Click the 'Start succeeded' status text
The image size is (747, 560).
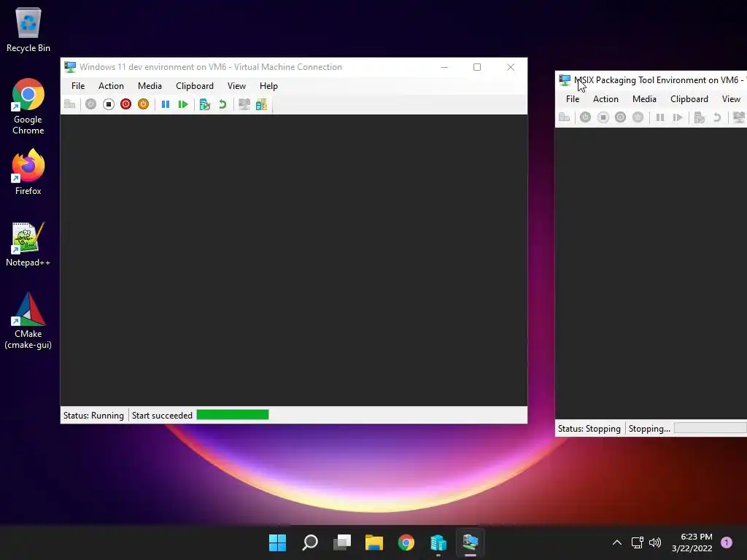click(162, 415)
